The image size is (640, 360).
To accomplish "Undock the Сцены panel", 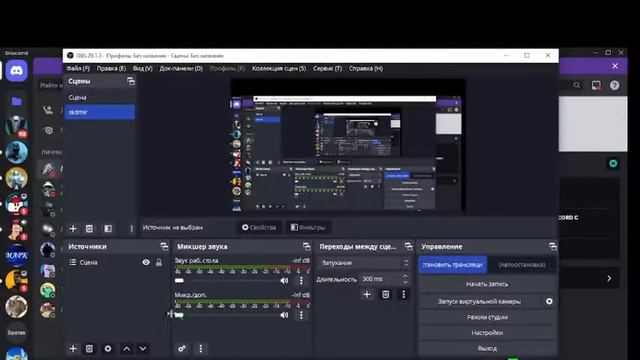I will tap(131, 81).
